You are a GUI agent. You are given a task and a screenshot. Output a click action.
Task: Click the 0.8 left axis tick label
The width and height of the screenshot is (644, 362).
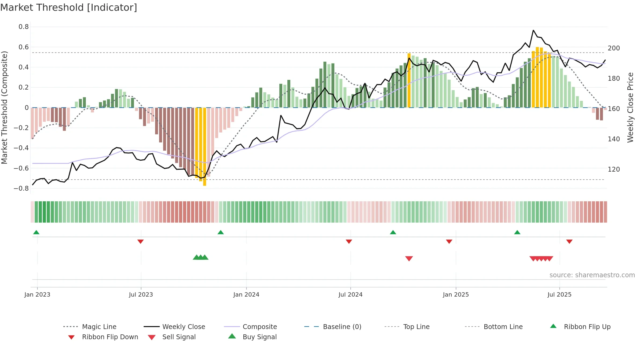pyautogui.click(x=24, y=27)
